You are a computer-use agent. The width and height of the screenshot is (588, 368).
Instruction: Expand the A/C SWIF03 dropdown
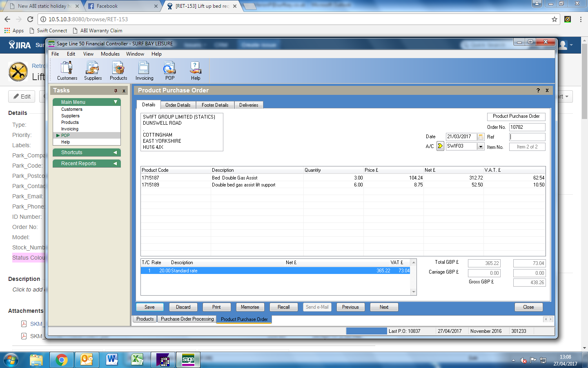pyautogui.click(x=481, y=146)
